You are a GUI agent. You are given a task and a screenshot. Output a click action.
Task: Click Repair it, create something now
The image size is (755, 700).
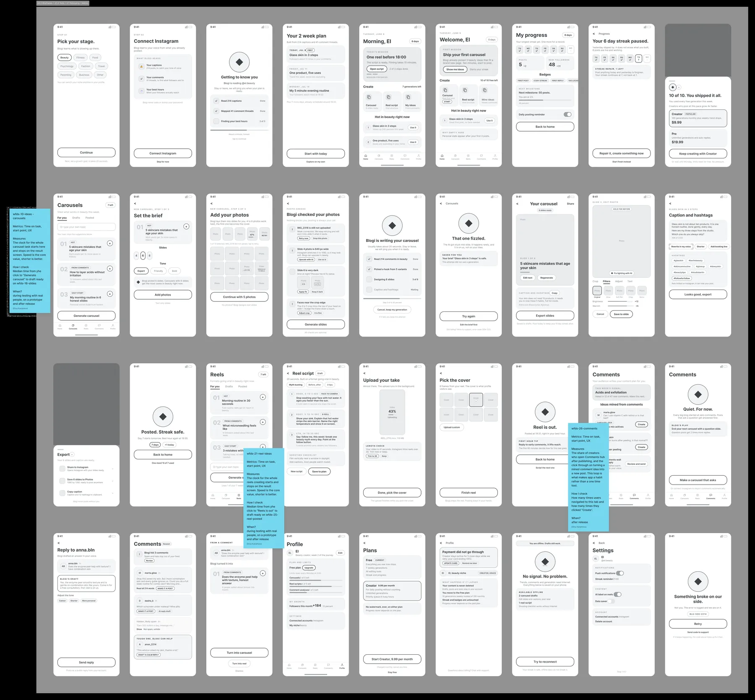point(622,153)
